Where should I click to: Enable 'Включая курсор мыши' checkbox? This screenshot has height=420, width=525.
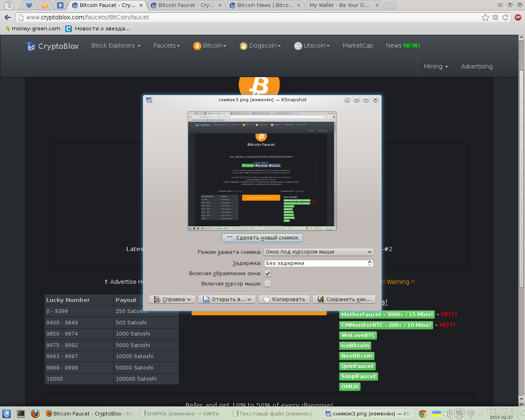click(268, 284)
